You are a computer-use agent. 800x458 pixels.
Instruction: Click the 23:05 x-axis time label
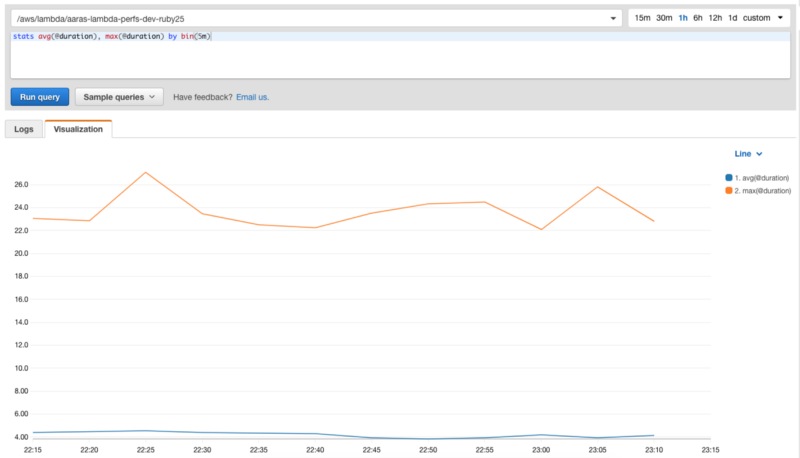click(597, 450)
